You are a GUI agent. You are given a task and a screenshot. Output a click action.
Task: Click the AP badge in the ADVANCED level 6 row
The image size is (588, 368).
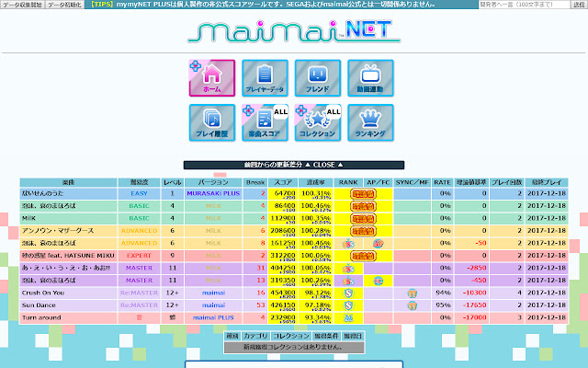click(x=378, y=243)
